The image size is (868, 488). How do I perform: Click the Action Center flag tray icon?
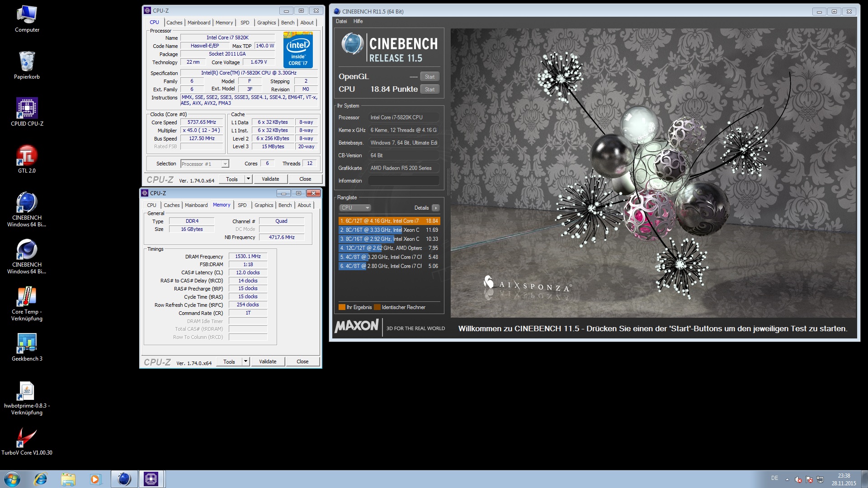pyautogui.click(x=809, y=479)
